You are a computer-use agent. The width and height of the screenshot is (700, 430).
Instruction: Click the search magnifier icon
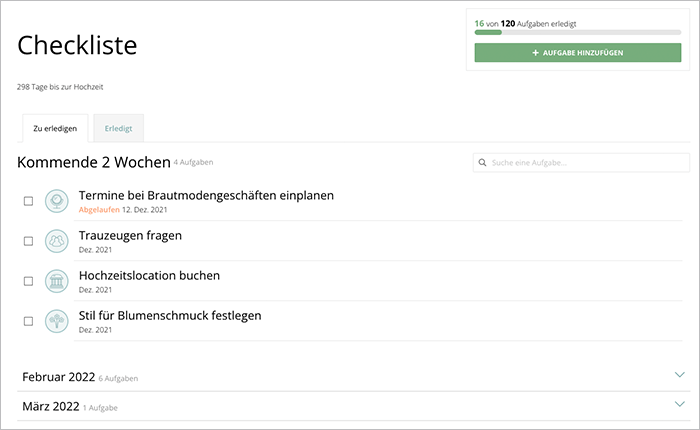483,163
